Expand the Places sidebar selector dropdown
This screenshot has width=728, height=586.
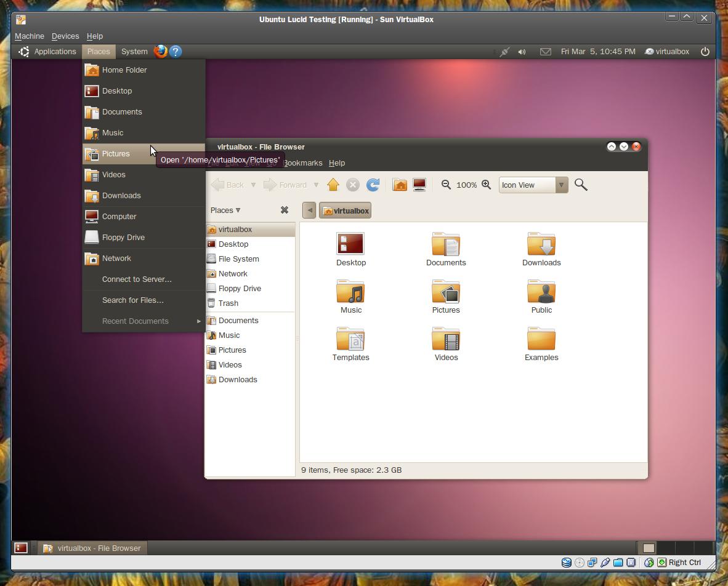[225, 210]
